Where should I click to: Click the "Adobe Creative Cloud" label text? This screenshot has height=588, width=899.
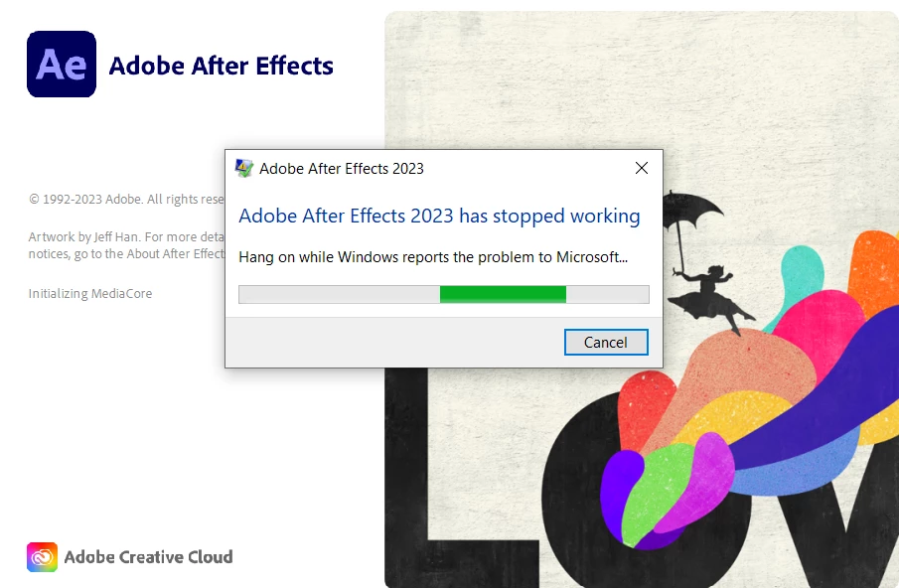point(148,557)
